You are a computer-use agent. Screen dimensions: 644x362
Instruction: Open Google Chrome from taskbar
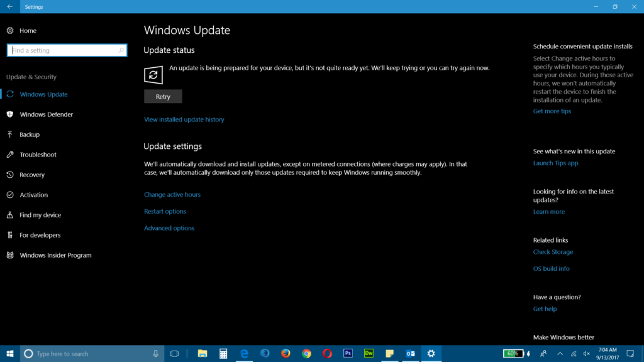(306, 353)
